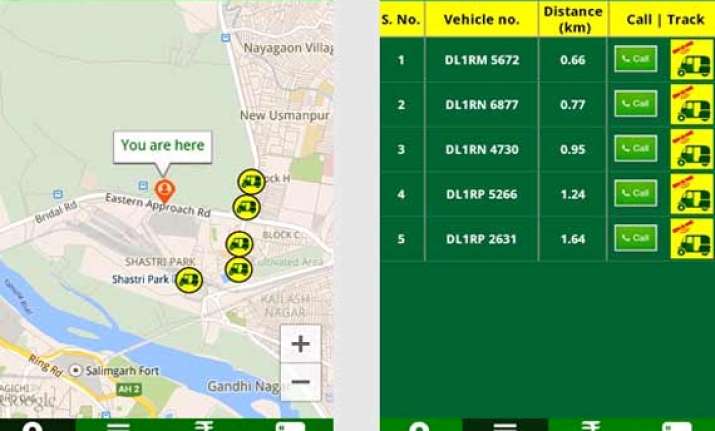The image size is (715, 431).
Task: Call vehicle DL1RM 5672
Action: tap(635, 59)
